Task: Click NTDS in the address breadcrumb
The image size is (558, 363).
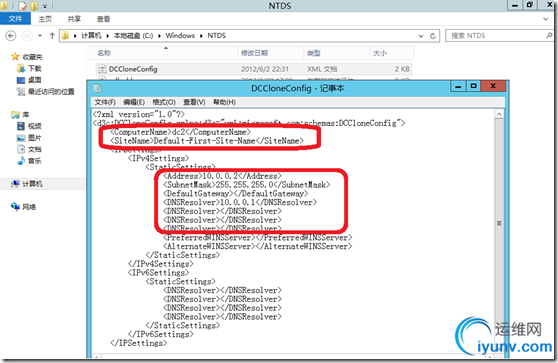Action: (216, 36)
